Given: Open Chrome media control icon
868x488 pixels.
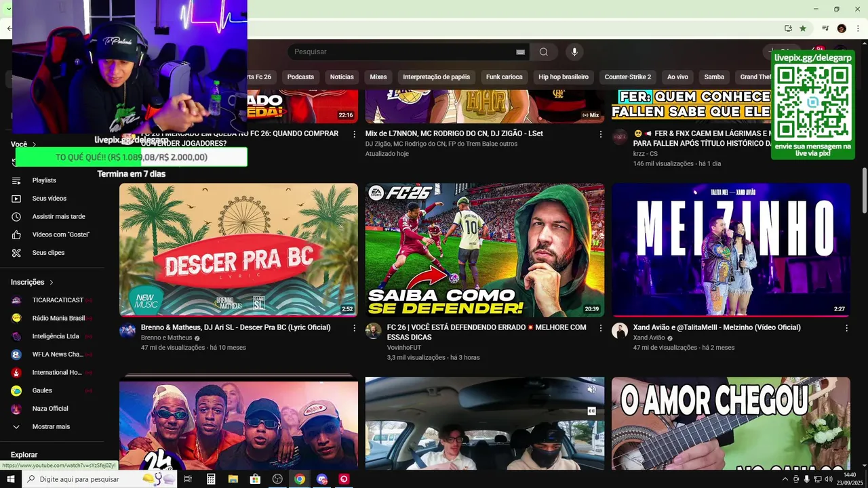Looking at the screenshot, I should 825,28.
